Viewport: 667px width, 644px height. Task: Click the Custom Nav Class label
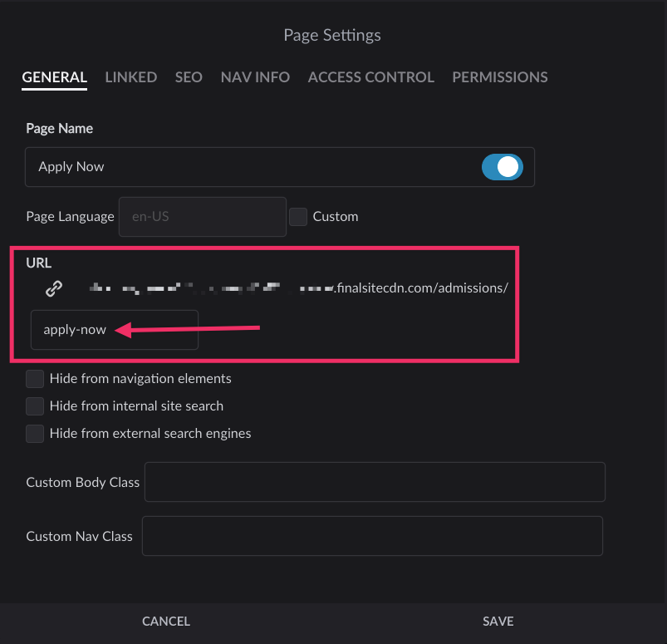[x=80, y=536]
